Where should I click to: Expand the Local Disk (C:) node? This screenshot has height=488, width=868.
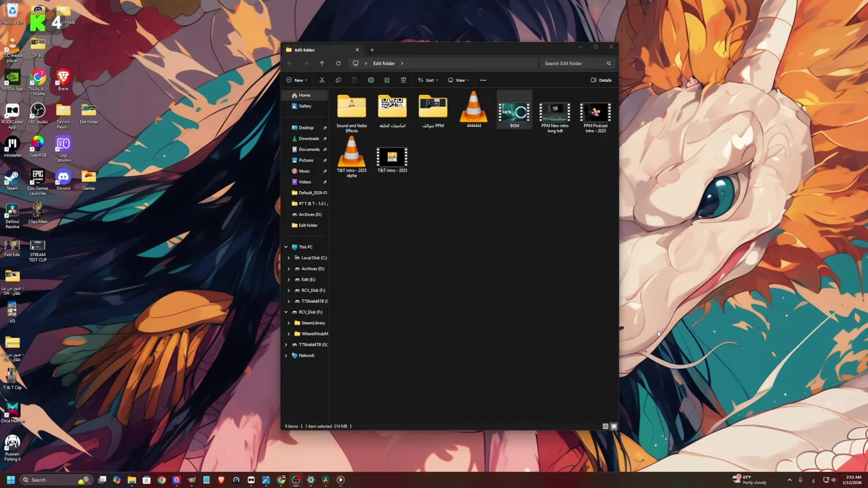pos(289,258)
